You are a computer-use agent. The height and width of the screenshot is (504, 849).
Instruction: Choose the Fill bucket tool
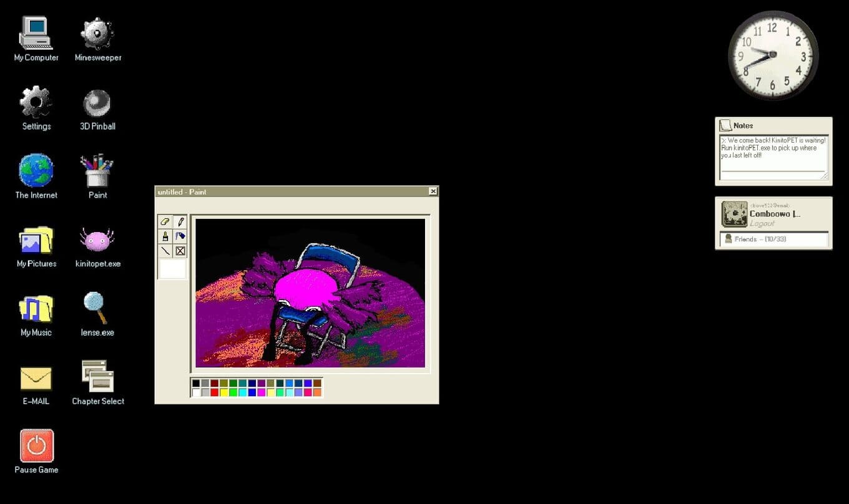point(180,236)
